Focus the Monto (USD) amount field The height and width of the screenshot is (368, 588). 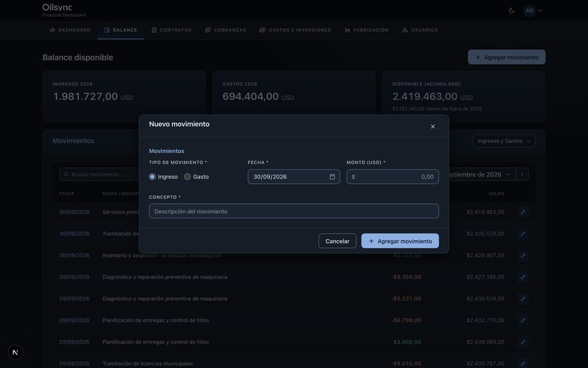tap(392, 176)
